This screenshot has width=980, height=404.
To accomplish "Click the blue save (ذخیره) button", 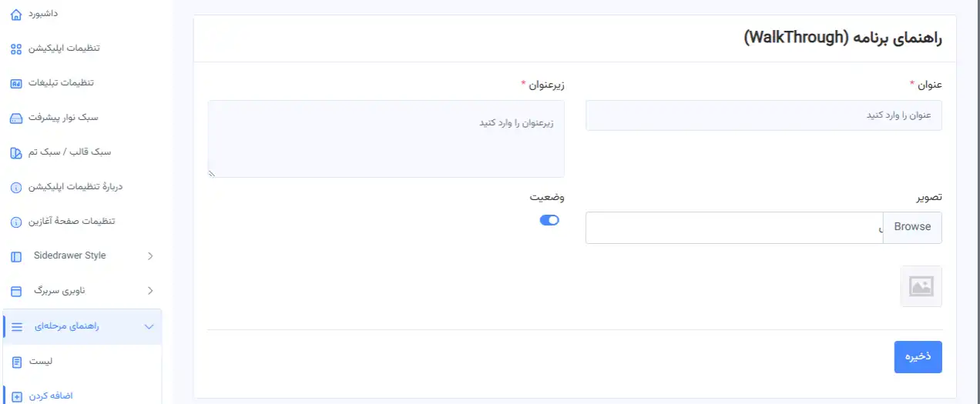I will 918,357.
